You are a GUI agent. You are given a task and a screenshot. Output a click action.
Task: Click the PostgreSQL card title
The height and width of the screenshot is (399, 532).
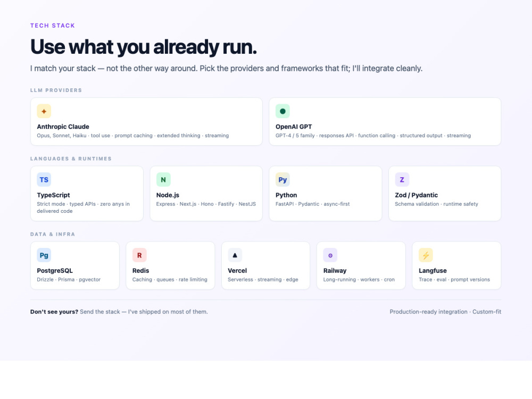coord(55,271)
